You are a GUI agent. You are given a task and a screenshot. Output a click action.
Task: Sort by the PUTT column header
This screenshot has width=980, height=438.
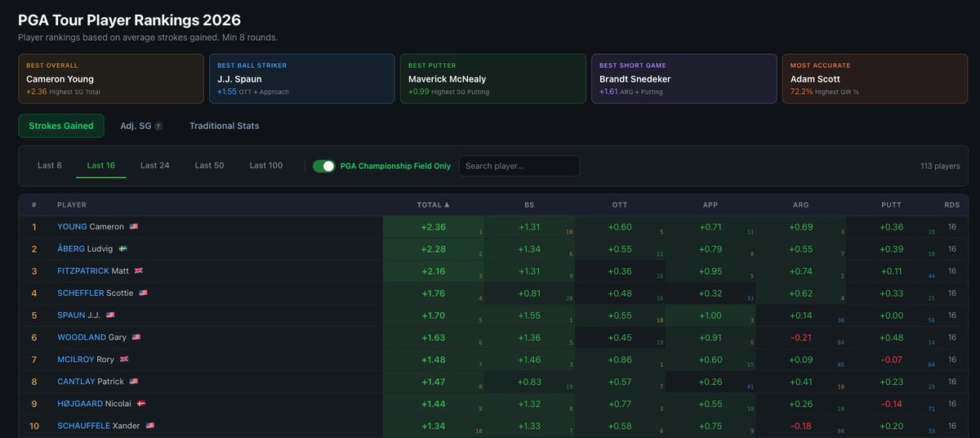(x=892, y=205)
